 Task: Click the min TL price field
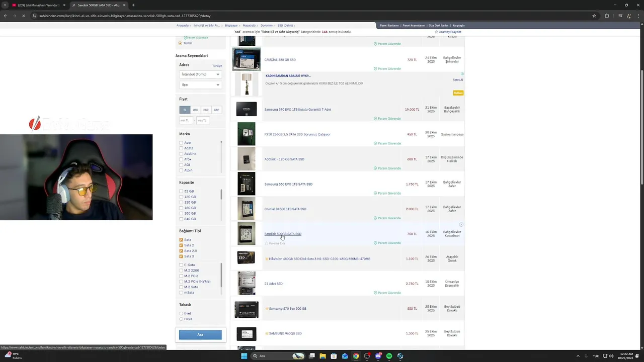coord(186,121)
